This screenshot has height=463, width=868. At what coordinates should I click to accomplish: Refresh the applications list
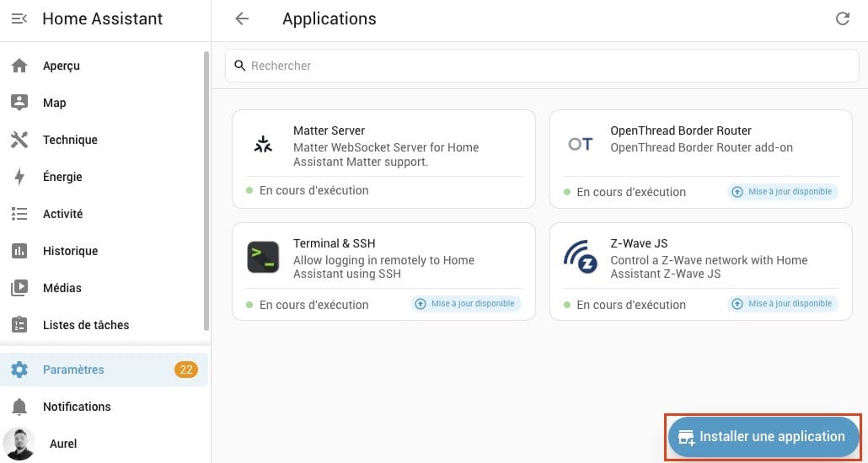tap(843, 19)
